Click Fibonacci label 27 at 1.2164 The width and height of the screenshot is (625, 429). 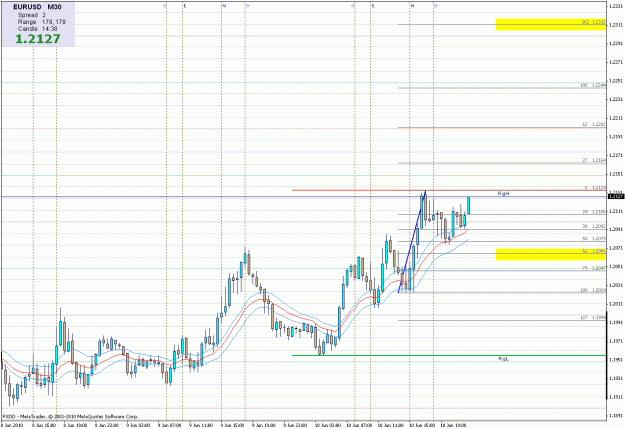tap(594, 160)
